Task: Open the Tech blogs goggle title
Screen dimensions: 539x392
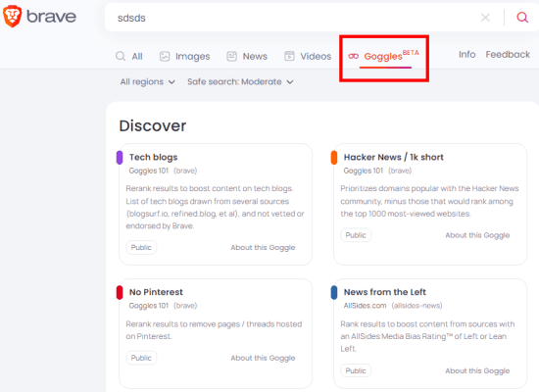Action: click(153, 157)
